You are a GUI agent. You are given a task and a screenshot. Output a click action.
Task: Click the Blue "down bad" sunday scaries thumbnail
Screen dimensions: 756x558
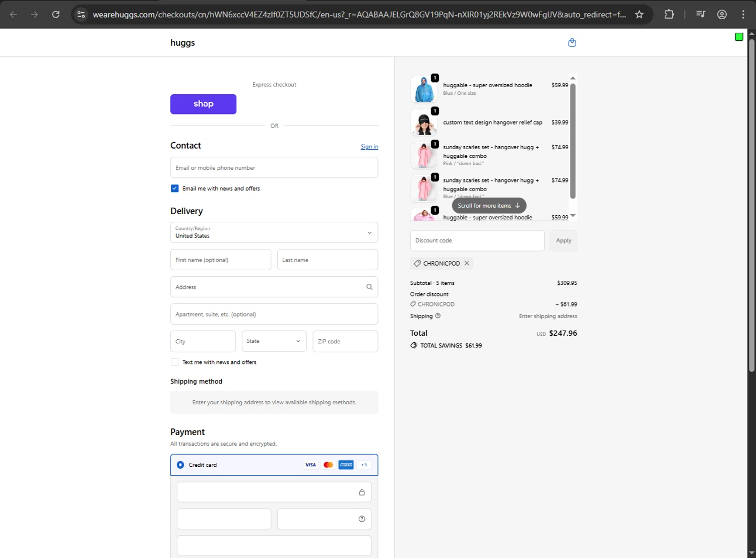tap(424, 189)
